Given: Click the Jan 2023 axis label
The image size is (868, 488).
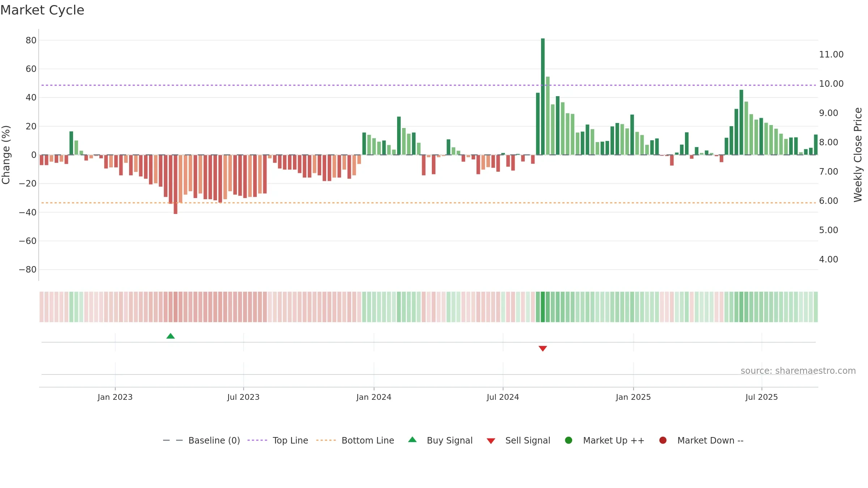Looking at the screenshot, I should click(115, 397).
